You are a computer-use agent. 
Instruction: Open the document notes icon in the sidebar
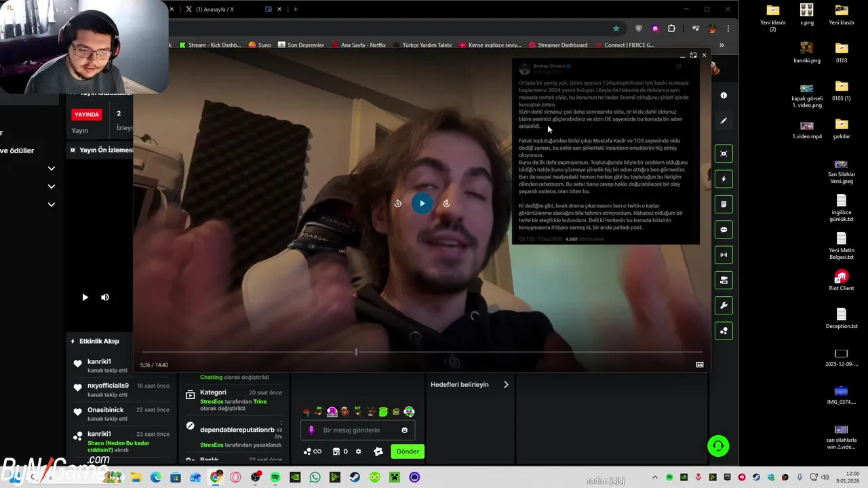[724, 204]
